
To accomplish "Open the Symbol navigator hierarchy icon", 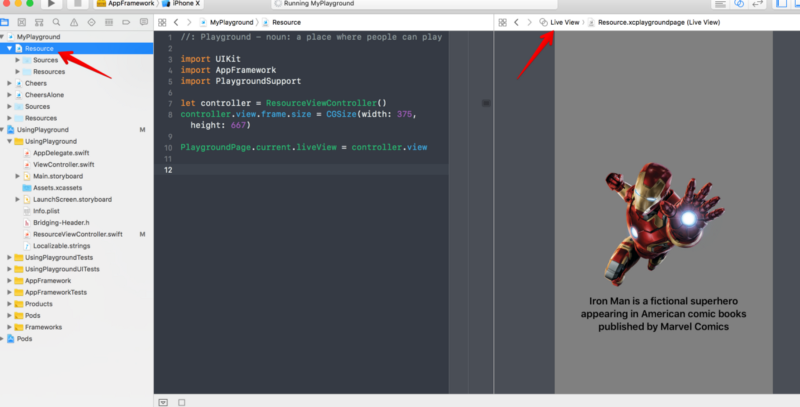I will point(39,22).
